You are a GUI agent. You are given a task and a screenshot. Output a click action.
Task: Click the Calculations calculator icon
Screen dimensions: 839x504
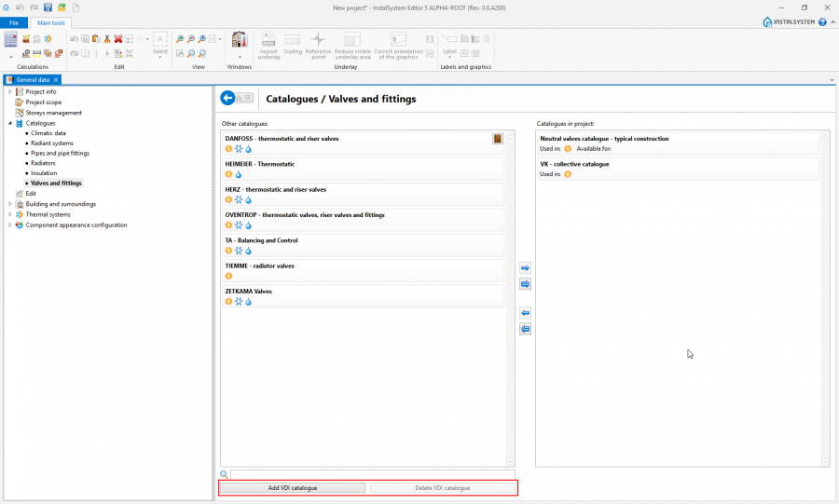coord(10,40)
